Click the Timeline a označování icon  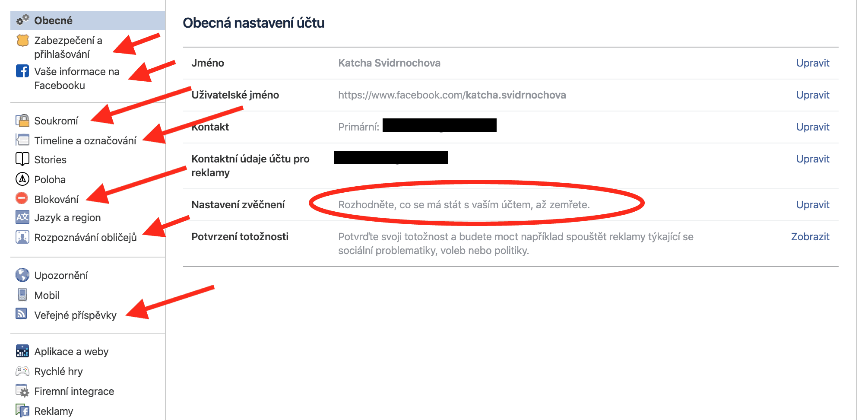[x=22, y=140]
